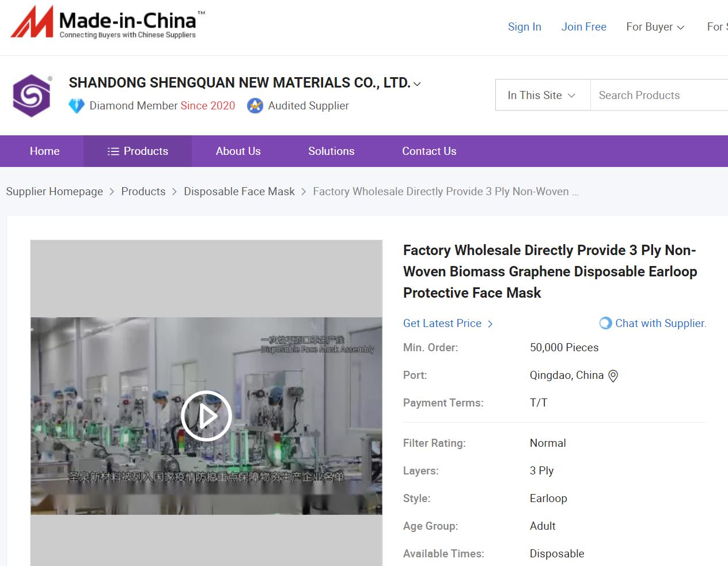Click the Disposable available times value

point(557,554)
